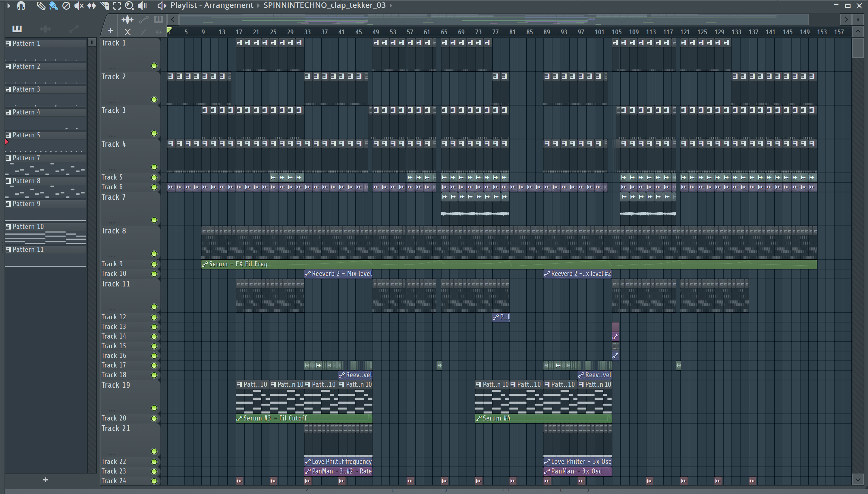Open the Arrangement selector arrow
This screenshot has height=494, width=868.
click(x=258, y=5)
